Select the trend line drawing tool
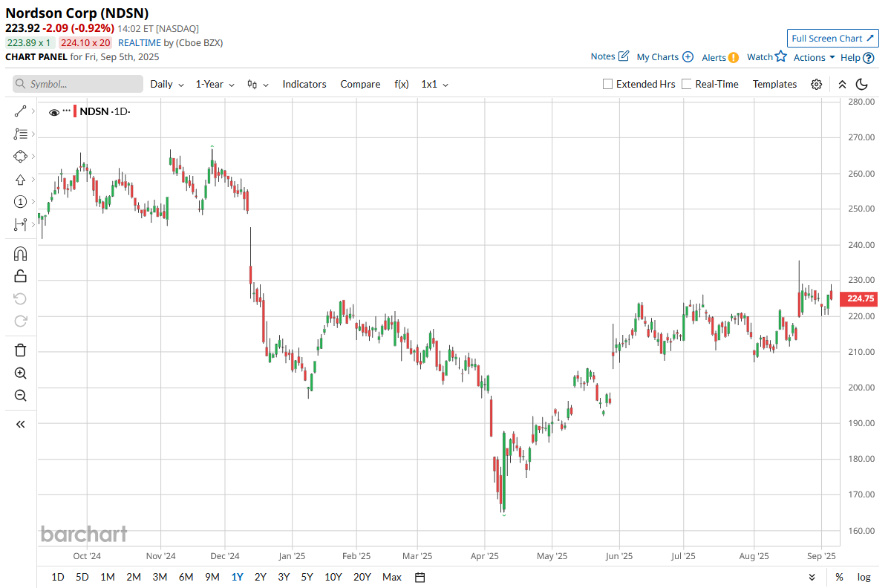This screenshot has width=891, height=588. pyautogui.click(x=20, y=111)
